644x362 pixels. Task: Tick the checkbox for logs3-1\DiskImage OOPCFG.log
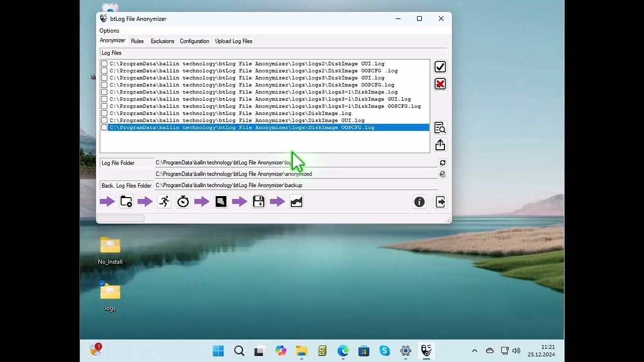104,106
